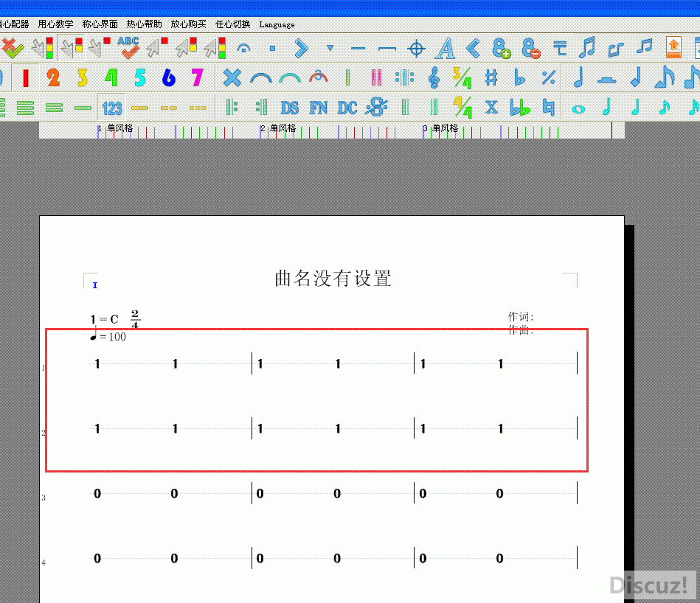
Task: Click the blue X rest icon
Action: click(x=232, y=78)
